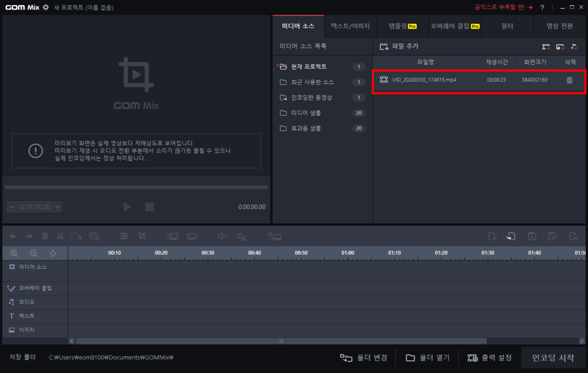Select the scissors cut tool

(60, 236)
